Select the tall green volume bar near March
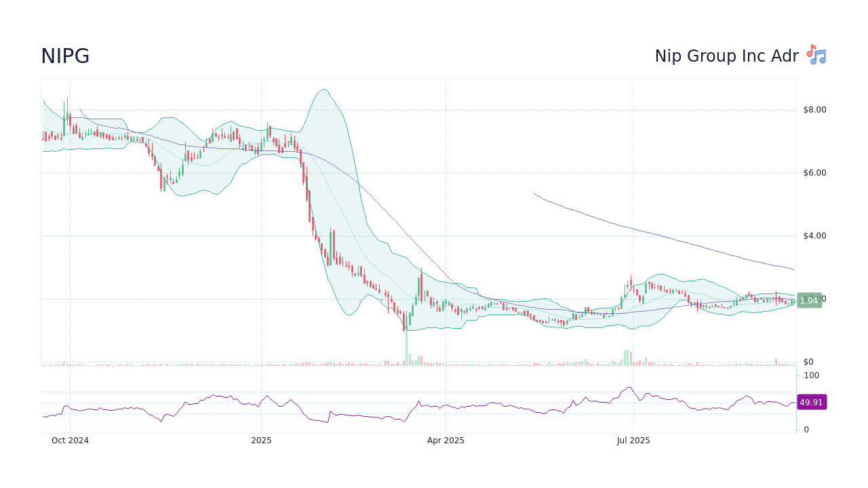 click(x=406, y=349)
